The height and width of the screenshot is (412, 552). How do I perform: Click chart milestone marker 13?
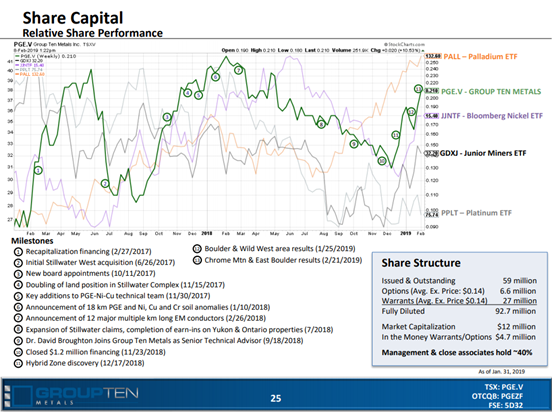[418, 89]
